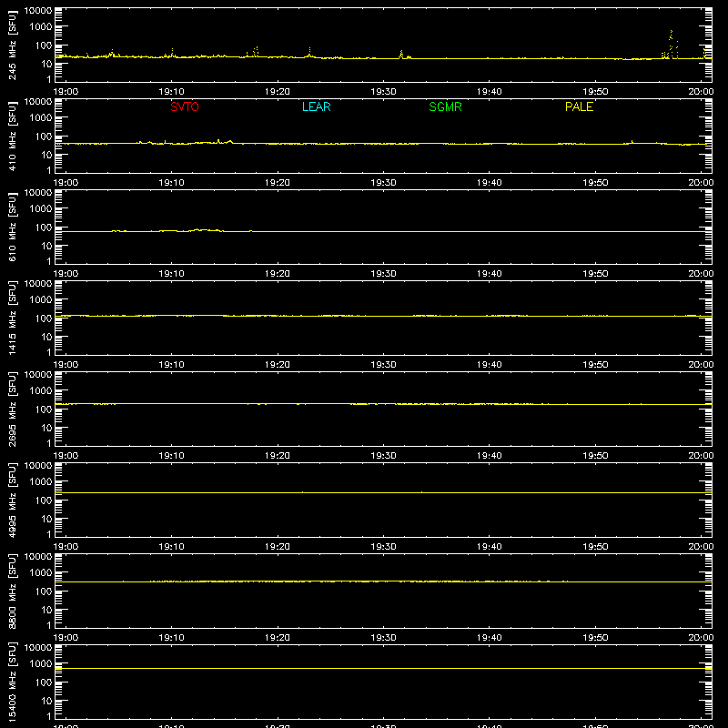Click 19:30 tick under the 410 MHz panel
This screenshot has width=728, height=728.
coord(383,183)
